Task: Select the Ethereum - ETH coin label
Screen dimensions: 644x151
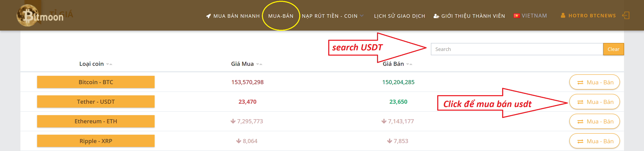Action: point(96,121)
